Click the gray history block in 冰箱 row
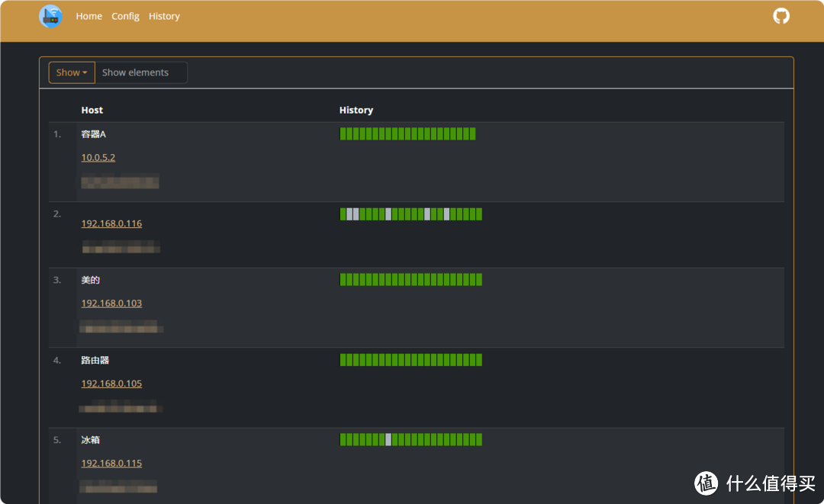 tap(388, 439)
